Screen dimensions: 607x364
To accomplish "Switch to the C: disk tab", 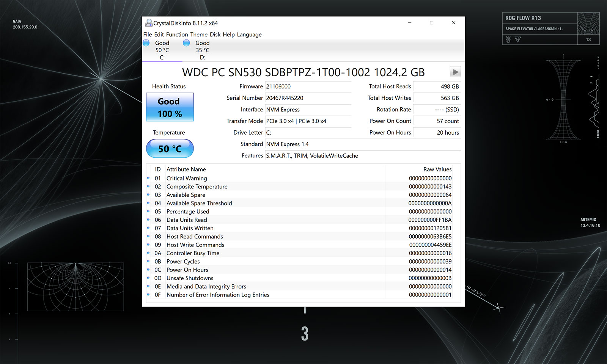I will click(162, 50).
